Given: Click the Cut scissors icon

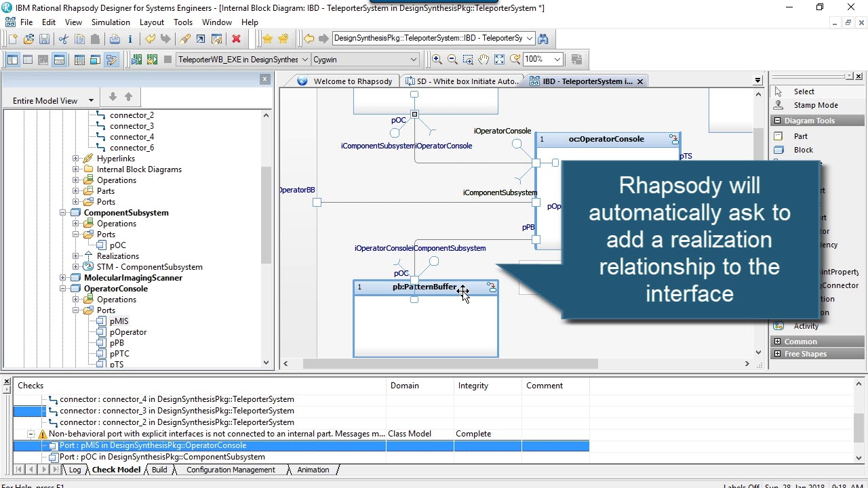Looking at the screenshot, I should tap(64, 39).
